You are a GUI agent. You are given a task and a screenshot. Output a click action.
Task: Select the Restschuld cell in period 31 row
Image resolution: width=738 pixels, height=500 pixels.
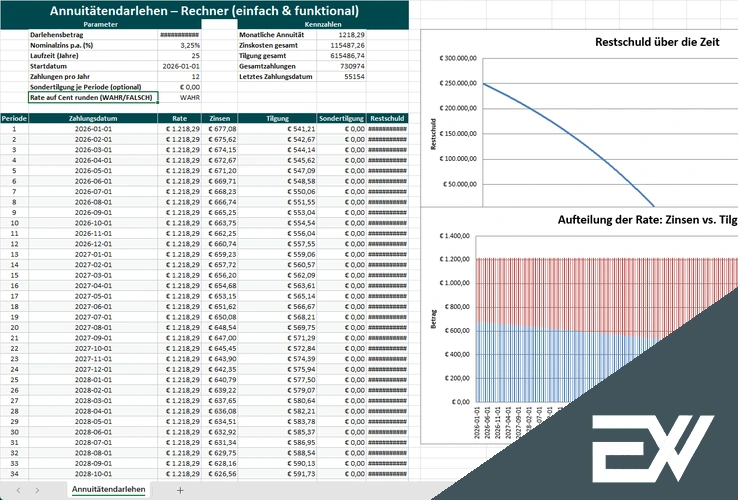(x=387, y=443)
